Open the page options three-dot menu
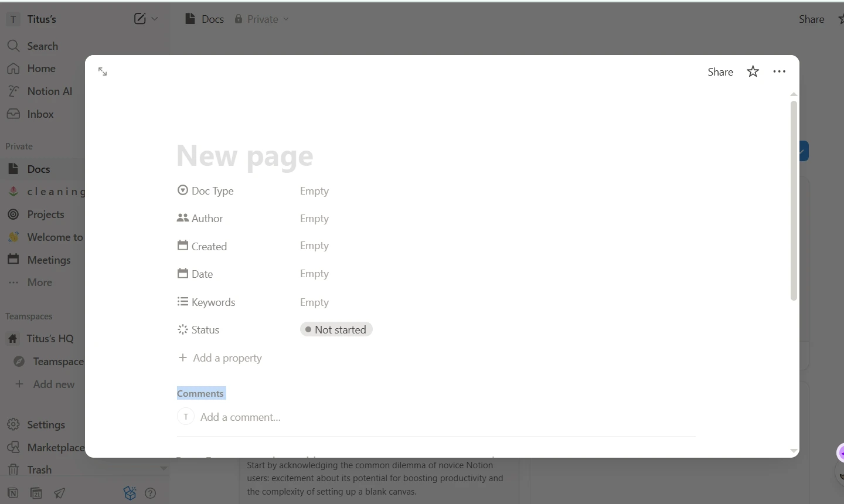 779,71
